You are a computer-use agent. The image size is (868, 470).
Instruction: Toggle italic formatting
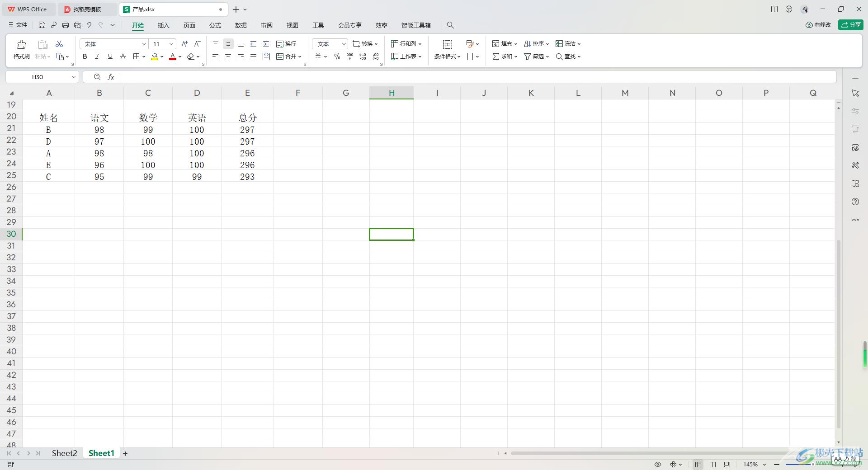click(97, 56)
